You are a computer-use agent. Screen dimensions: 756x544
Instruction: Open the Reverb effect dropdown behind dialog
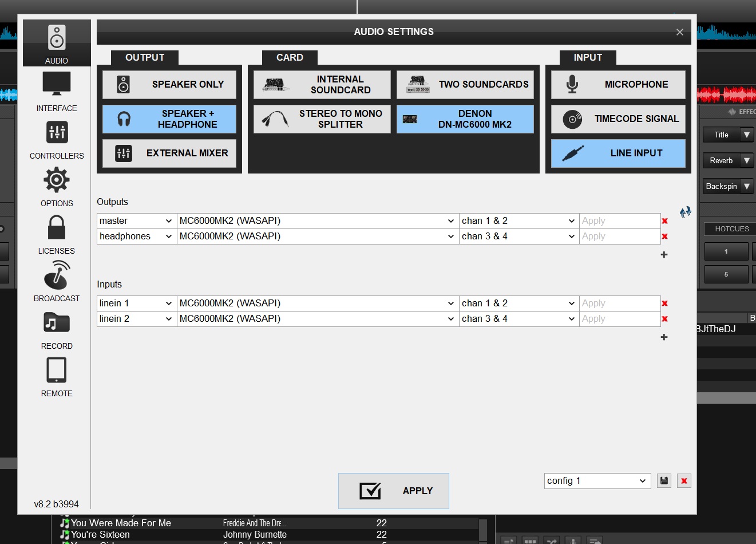click(746, 161)
